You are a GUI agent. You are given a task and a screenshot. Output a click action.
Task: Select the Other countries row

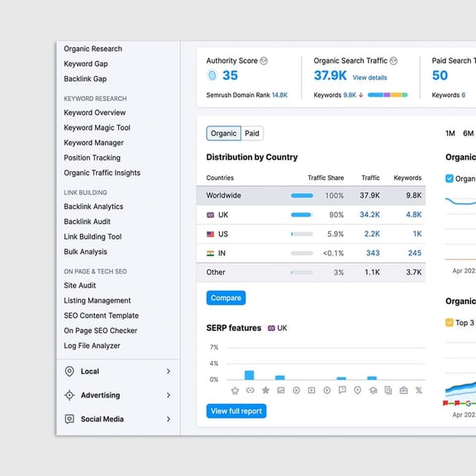[311, 273]
